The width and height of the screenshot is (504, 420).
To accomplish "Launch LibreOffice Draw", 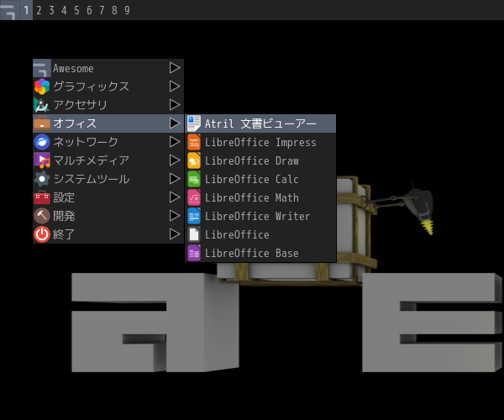I will pyautogui.click(x=260, y=160).
